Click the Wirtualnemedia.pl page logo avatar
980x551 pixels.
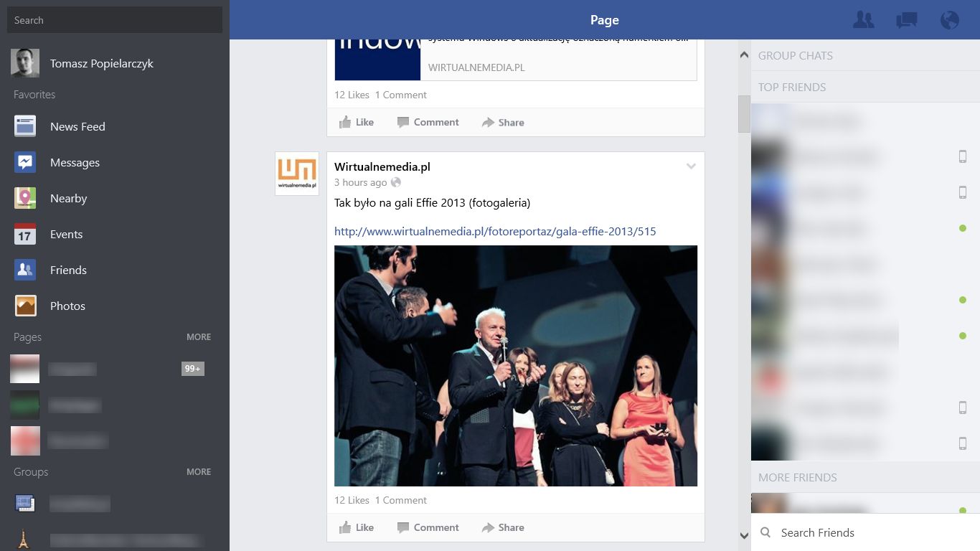pos(297,174)
